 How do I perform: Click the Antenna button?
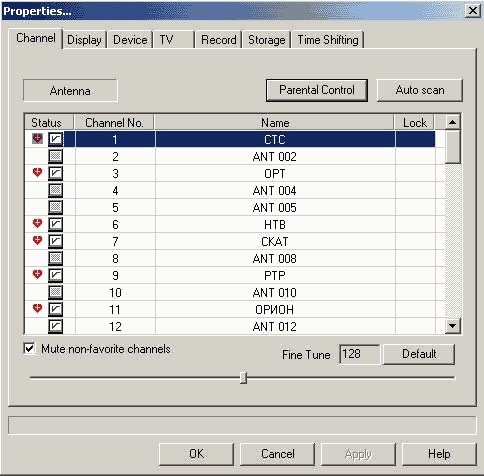click(70, 91)
